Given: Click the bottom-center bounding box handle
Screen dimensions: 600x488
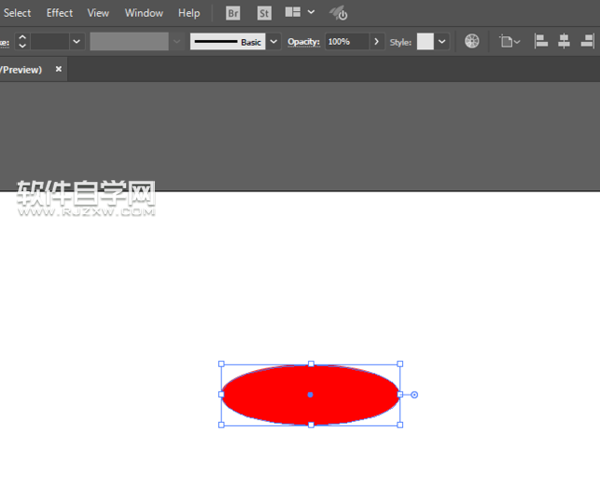Looking at the screenshot, I should coord(311,425).
